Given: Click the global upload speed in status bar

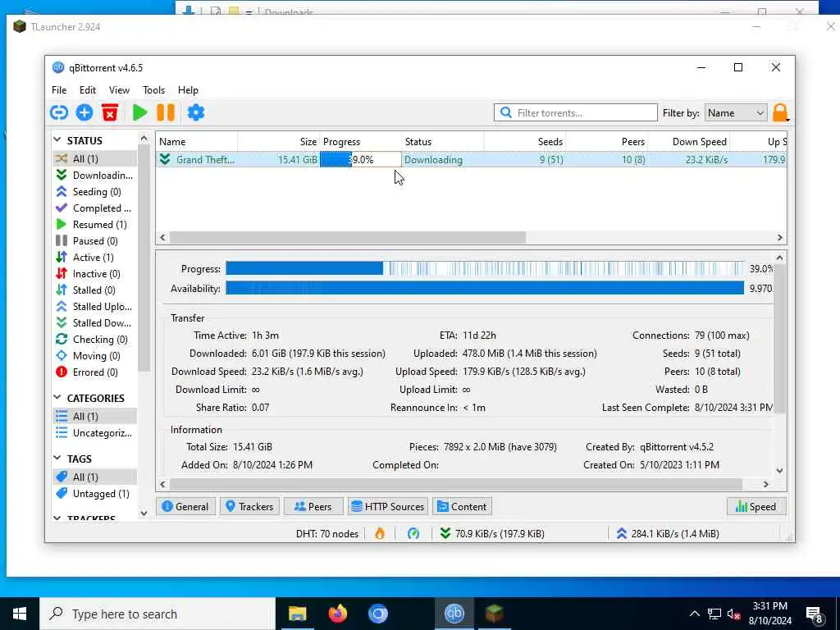Looking at the screenshot, I should click(668, 533).
